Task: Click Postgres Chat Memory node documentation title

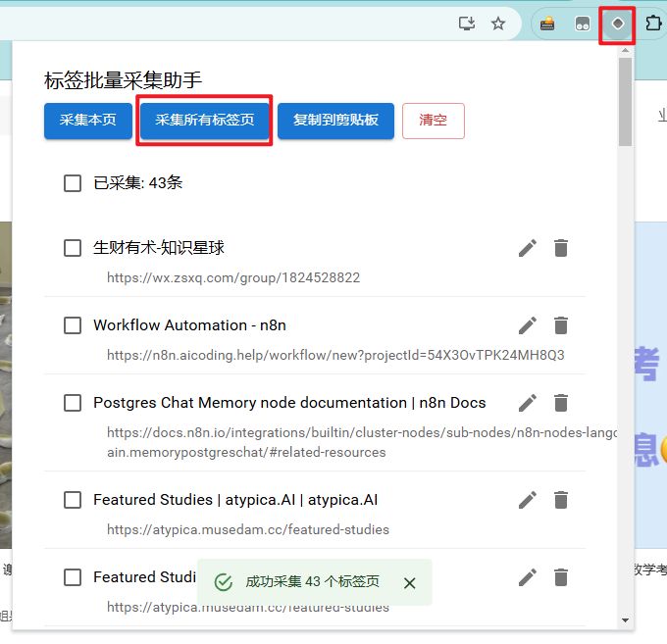Action: [x=289, y=403]
